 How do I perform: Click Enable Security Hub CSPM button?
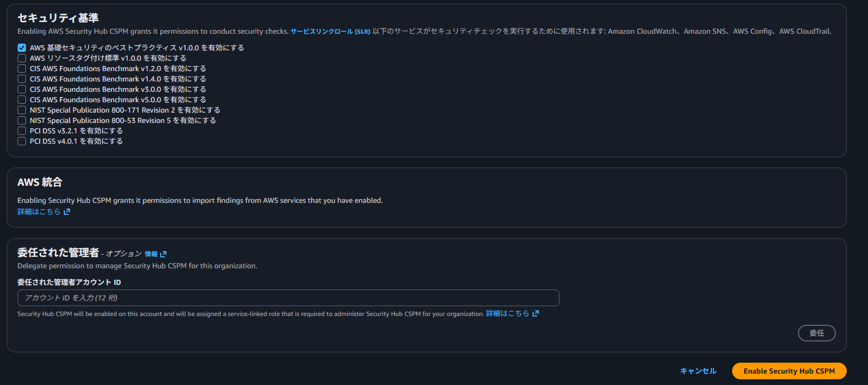click(789, 371)
